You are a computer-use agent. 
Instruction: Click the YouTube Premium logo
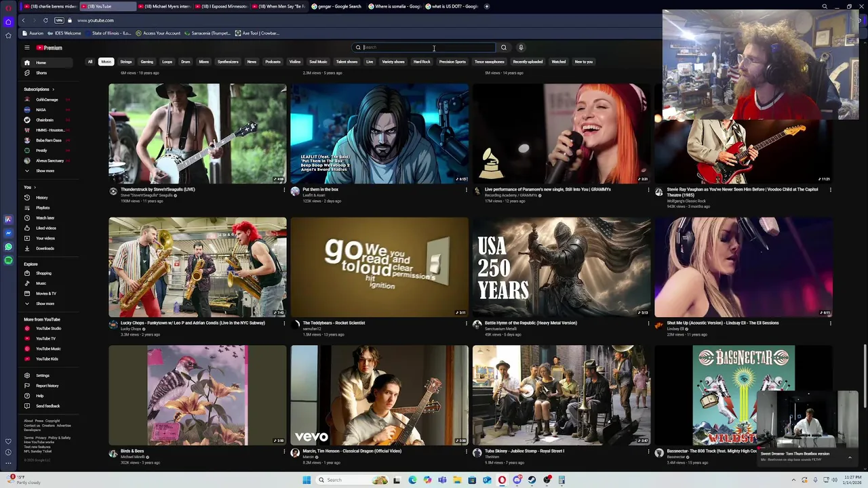coord(50,47)
